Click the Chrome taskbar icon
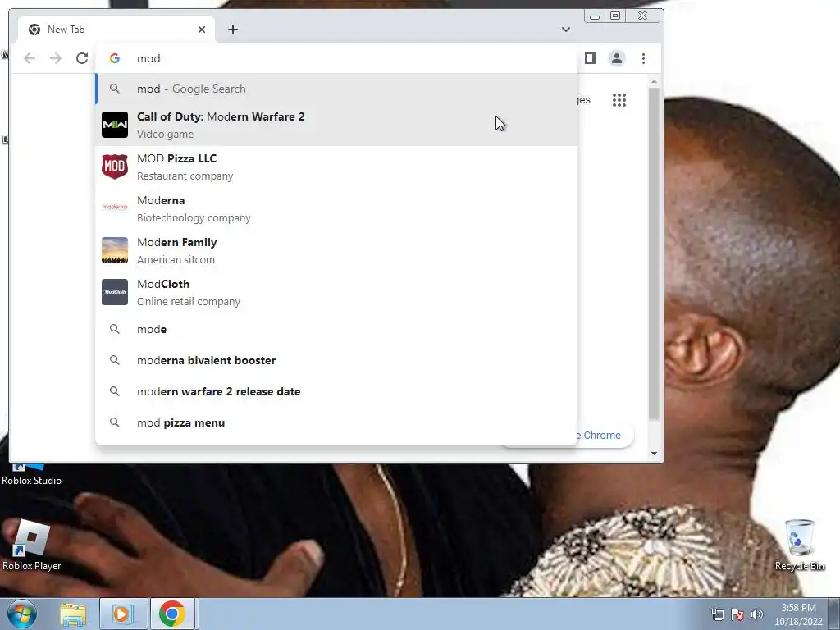Viewport: 840px width, 630px height. [x=172, y=614]
